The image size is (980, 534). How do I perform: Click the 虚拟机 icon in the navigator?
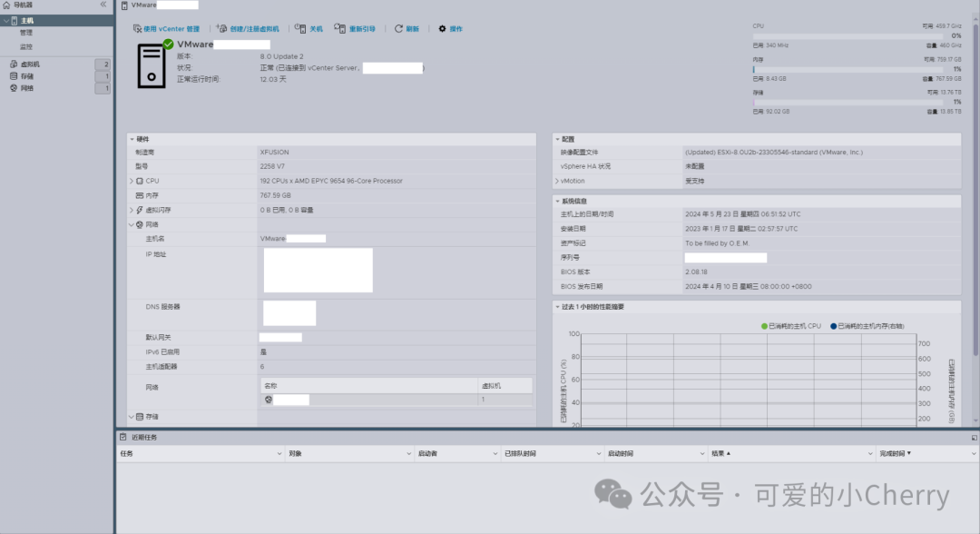click(x=13, y=64)
